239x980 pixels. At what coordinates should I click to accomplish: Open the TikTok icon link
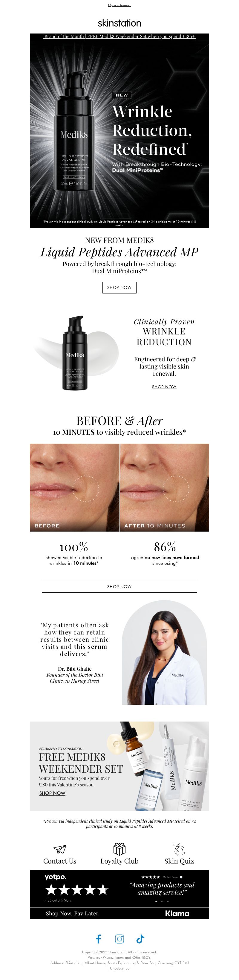pos(140,939)
